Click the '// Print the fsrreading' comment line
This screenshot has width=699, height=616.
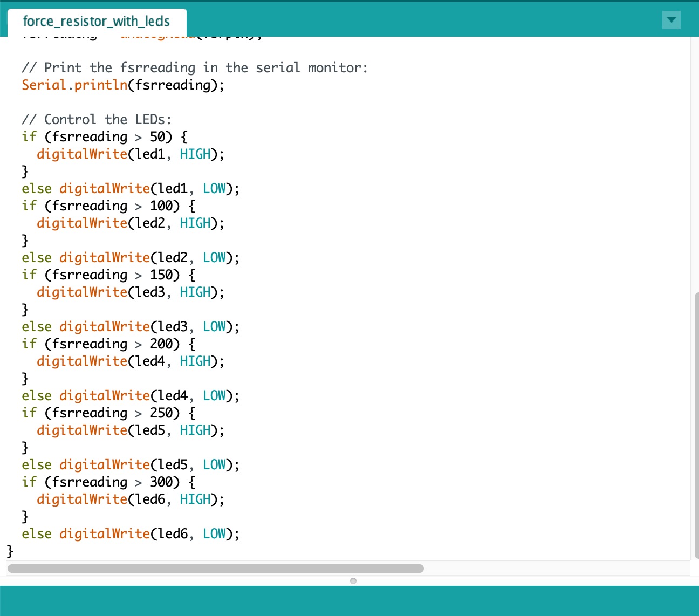pyautogui.click(x=195, y=68)
